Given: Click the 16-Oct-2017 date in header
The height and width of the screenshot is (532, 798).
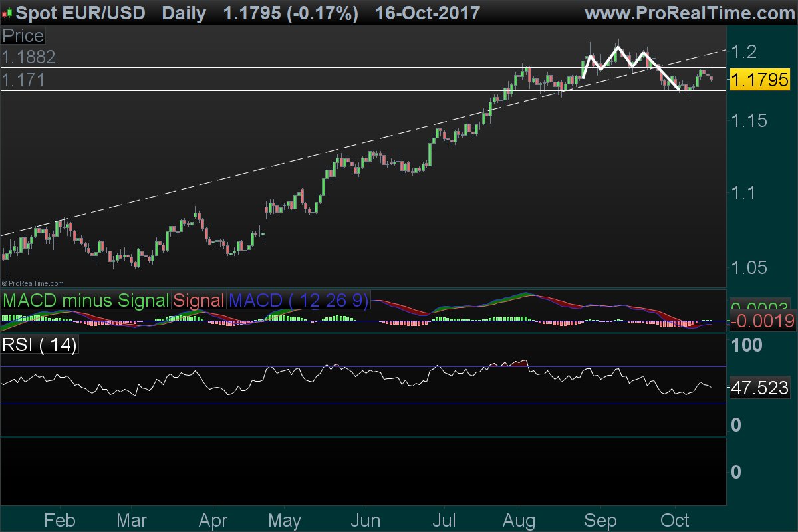Looking at the screenshot, I should pos(427,13).
